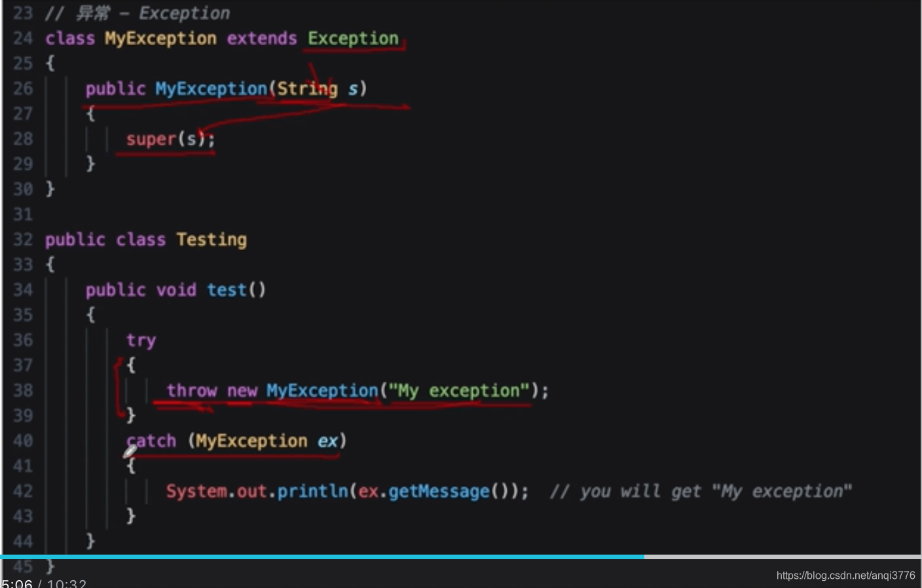Viewport: 922px width, 588px height.
Task: Click line number 36 in the gutter
Action: 23,340
